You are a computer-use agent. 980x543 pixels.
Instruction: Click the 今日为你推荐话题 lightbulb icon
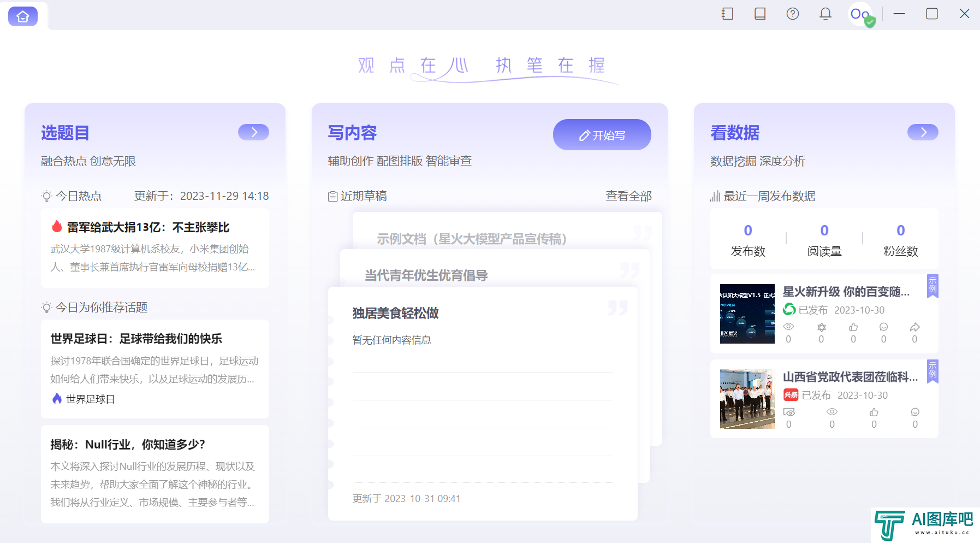click(x=47, y=308)
